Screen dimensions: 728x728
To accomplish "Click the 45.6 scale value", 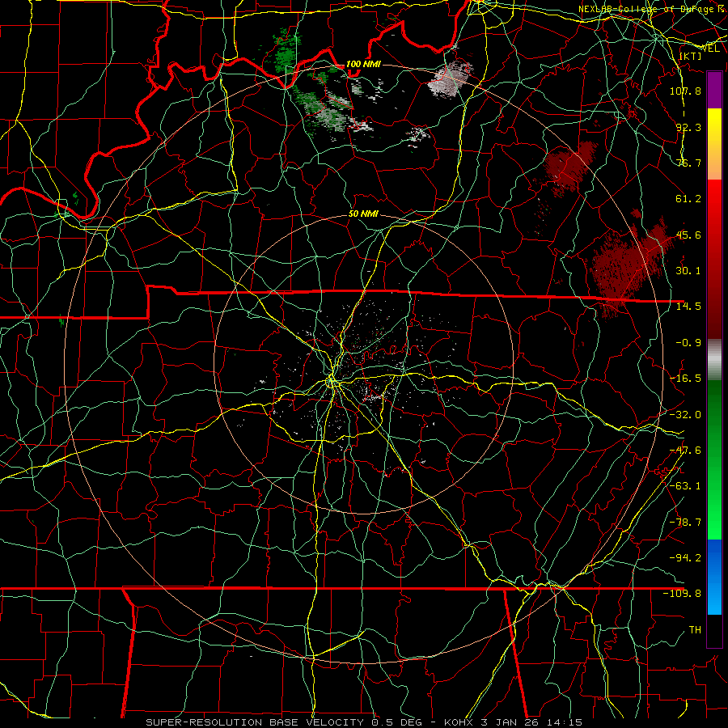I will [688, 235].
